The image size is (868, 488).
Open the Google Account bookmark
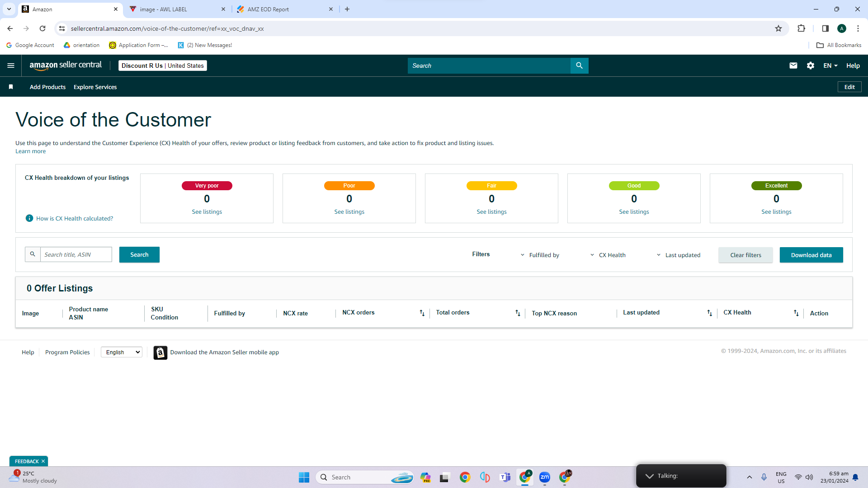[x=30, y=45]
